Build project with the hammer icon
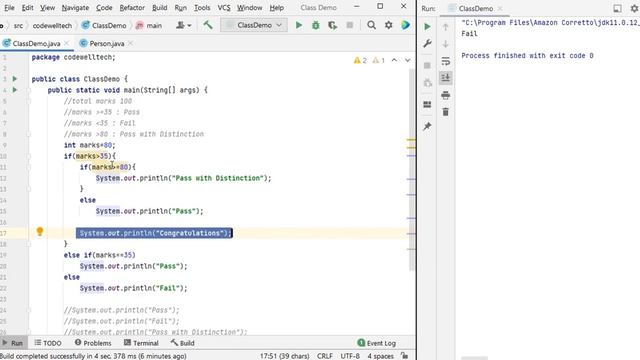Screen dimensions: 640x360 point(208,25)
